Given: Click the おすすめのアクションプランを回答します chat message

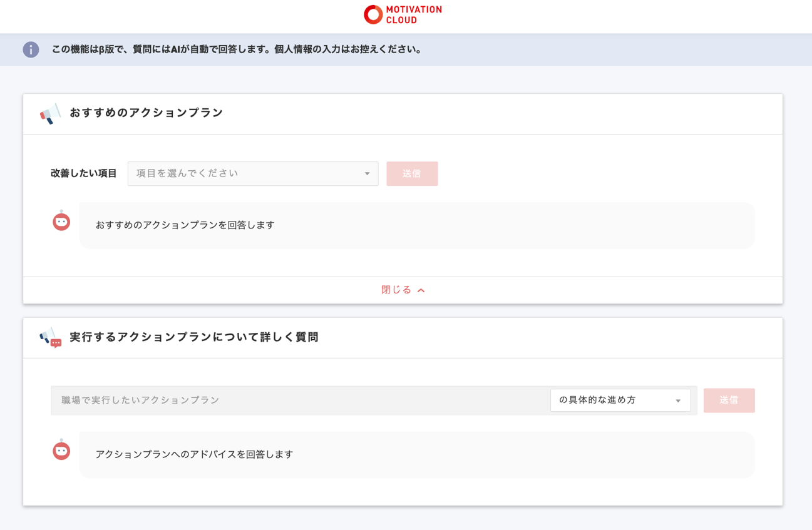Looking at the screenshot, I should (x=185, y=225).
